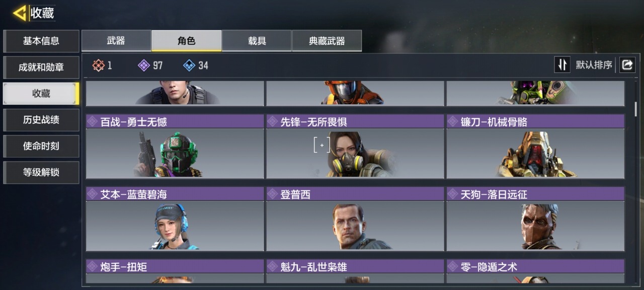Click the orange legendary rarity icon
This screenshot has width=644, height=290.
coord(98,65)
